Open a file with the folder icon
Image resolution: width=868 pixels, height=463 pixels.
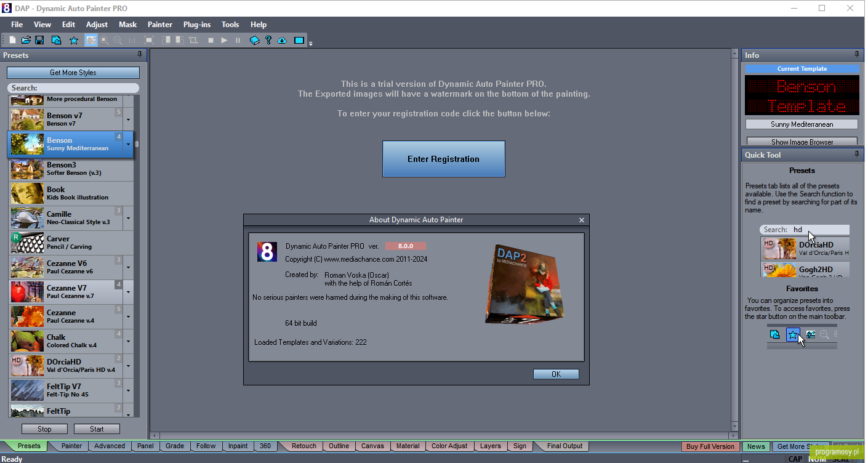[26, 40]
